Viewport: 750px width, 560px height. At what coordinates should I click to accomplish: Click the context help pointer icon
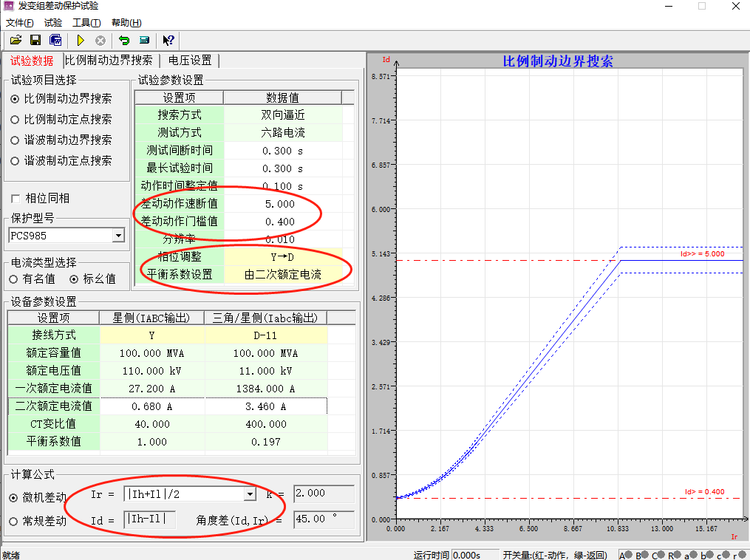tap(168, 40)
